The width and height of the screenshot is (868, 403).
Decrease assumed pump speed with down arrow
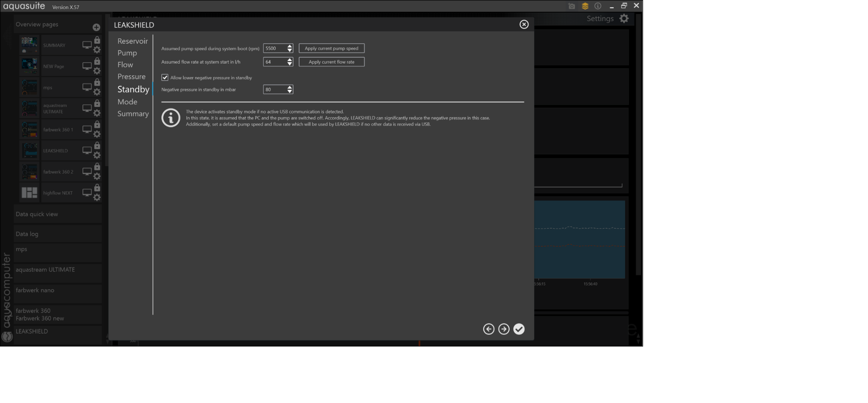point(289,50)
